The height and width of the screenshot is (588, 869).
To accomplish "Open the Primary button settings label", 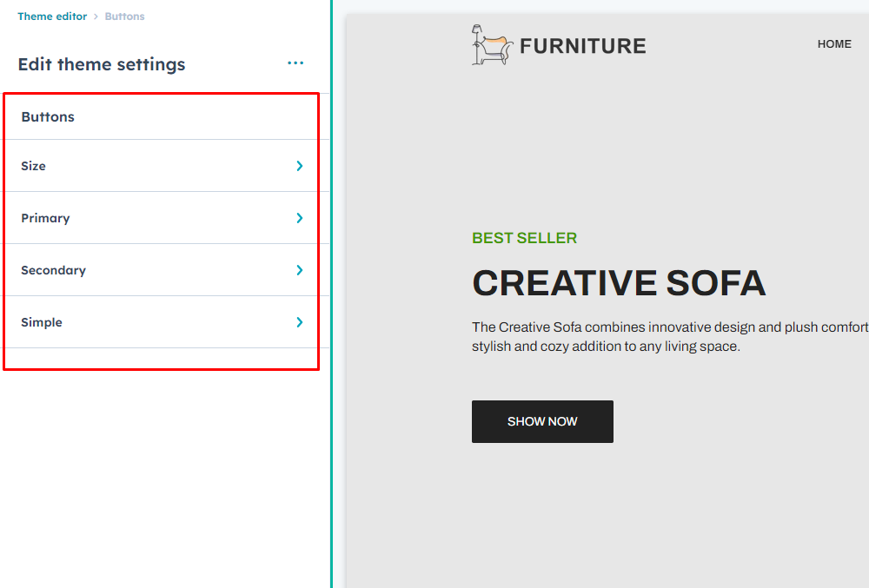I will click(x=45, y=218).
